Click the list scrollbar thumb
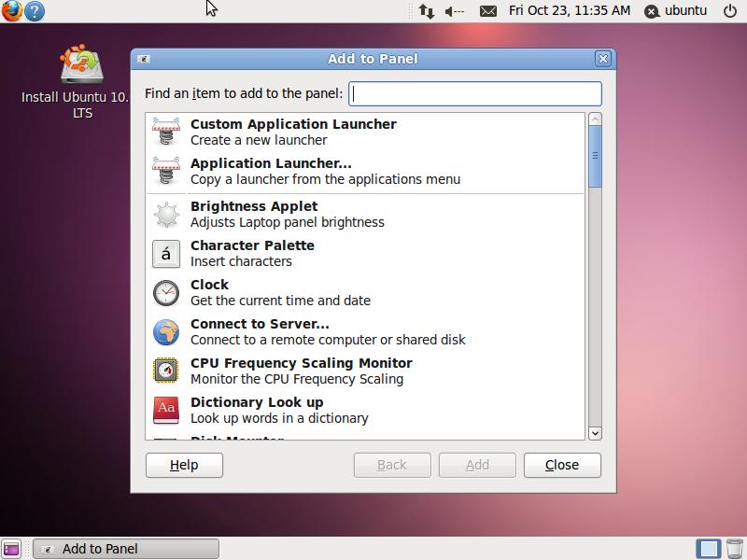 (595, 157)
